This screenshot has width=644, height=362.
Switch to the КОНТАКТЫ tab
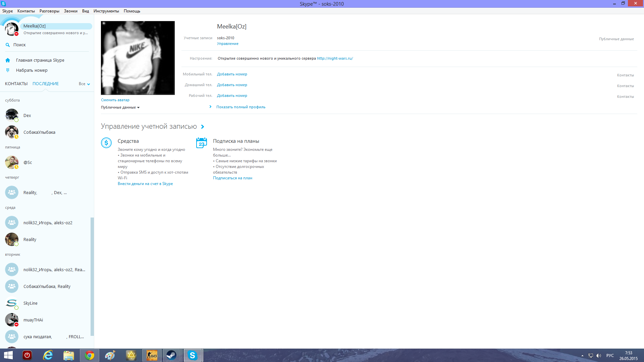(16, 84)
